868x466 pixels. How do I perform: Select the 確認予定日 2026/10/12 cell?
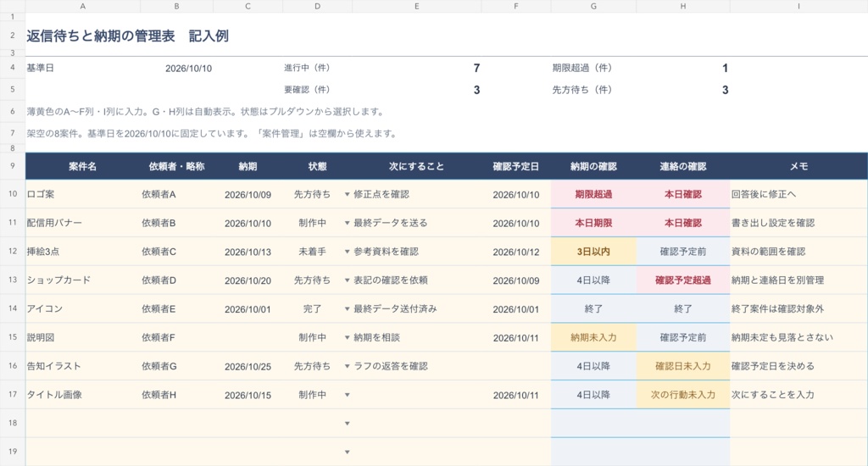point(516,252)
